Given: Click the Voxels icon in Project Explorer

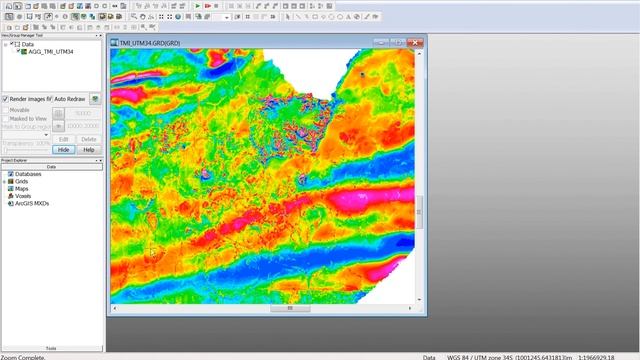Looking at the screenshot, I should click(11, 196).
